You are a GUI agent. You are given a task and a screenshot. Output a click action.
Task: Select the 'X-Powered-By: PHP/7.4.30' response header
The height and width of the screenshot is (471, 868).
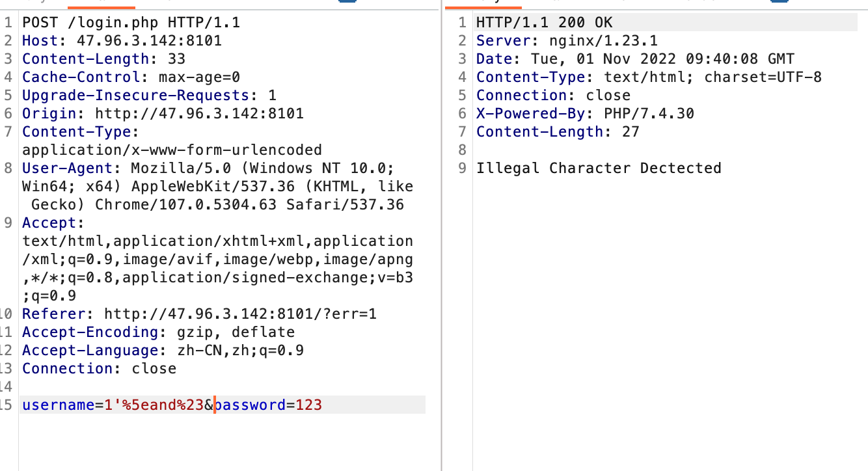(586, 114)
